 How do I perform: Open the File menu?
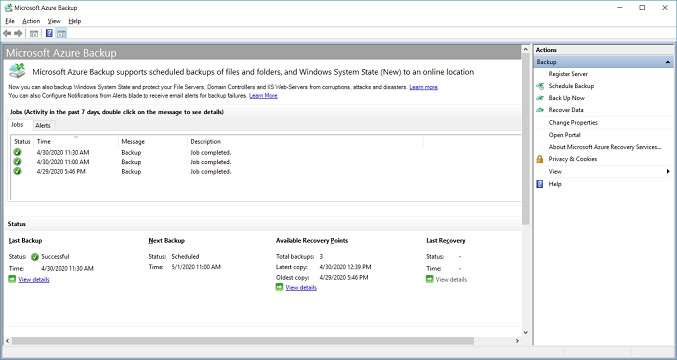point(10,21)
